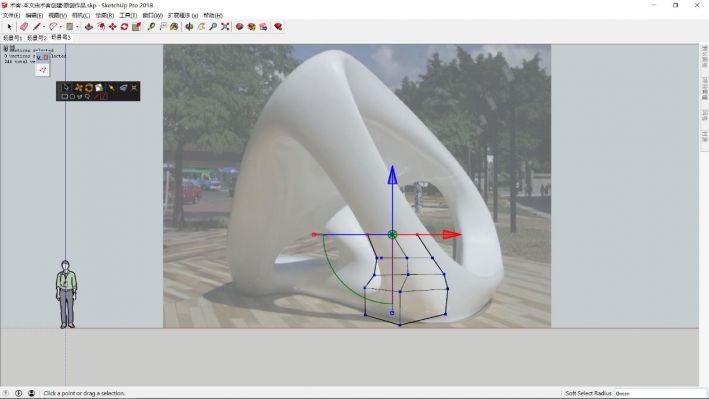Click the Vertex Tools select cursor icon

point(66,87)
